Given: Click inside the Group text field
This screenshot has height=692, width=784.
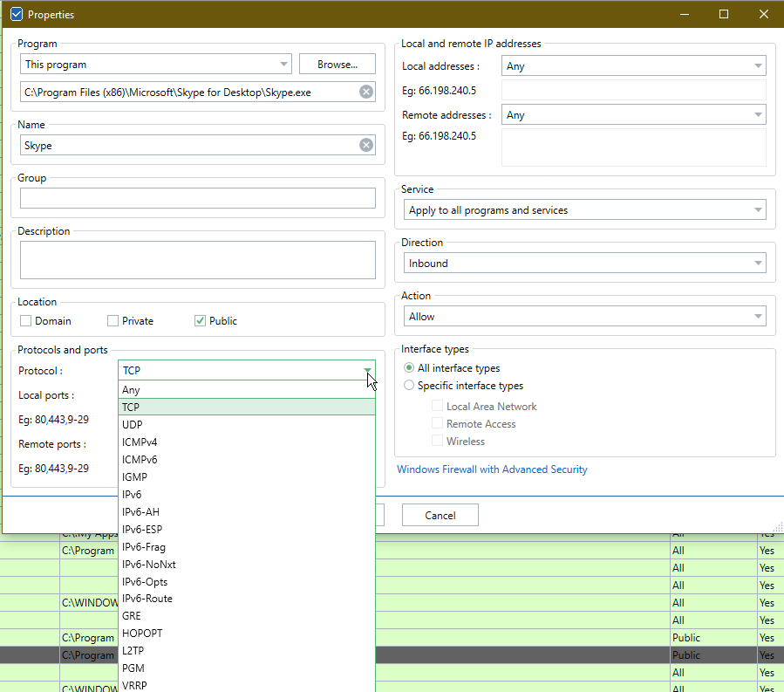Looking at the screenshot, I should click(x=197, y=199).
